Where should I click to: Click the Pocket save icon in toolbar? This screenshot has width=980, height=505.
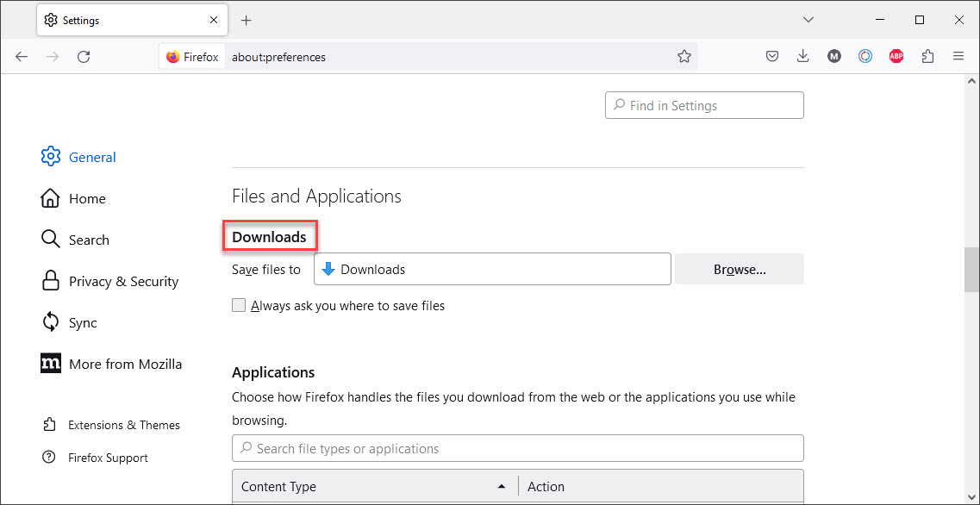pyautogui.click(x=772, y=56)
